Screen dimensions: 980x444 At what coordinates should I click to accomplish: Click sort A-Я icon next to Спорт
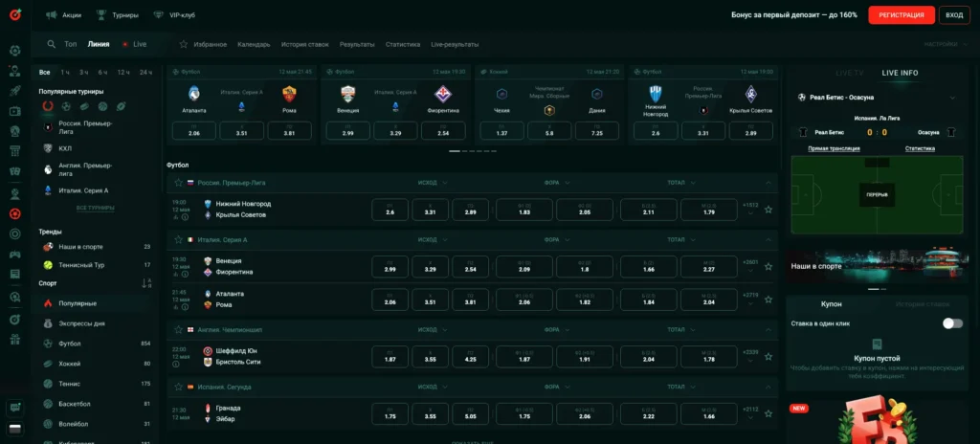pyautogui.click(x=146, y=283)
